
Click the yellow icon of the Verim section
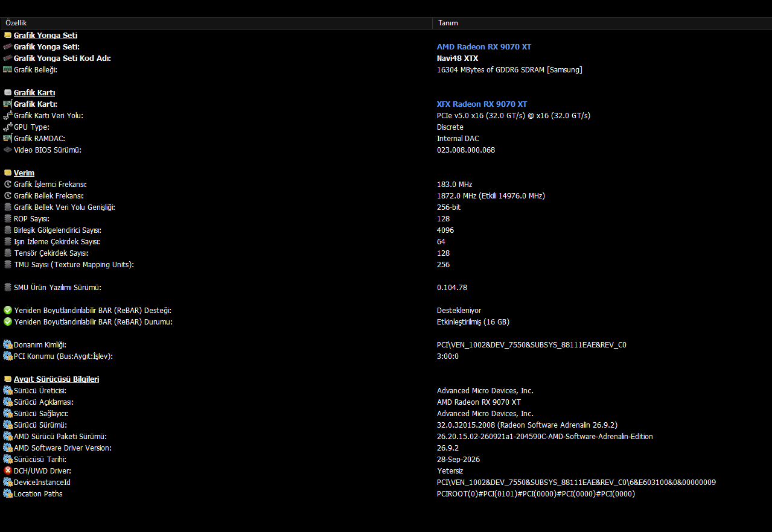pos(7,173)
